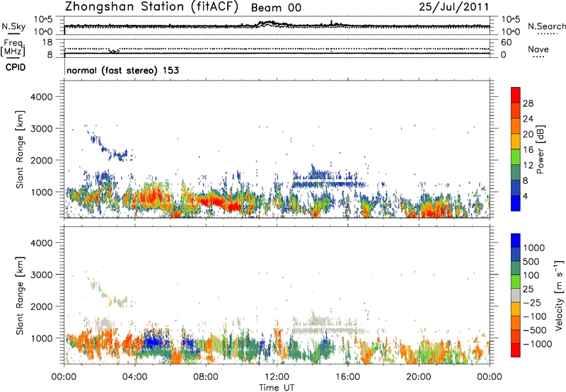Screen dimensions: 566x392
Task: Select the 28 label on Power color bar
Action: pyautogui.click(x=528, y=103)
